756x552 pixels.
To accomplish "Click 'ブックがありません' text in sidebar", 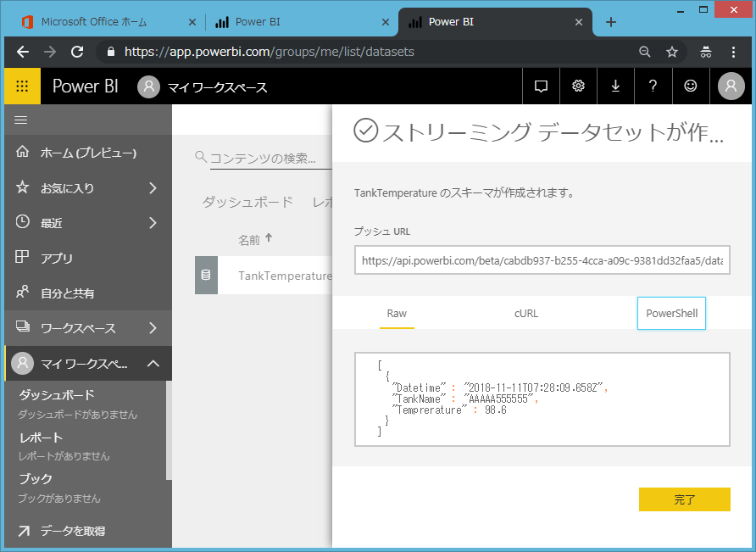I will coord(59,499).
